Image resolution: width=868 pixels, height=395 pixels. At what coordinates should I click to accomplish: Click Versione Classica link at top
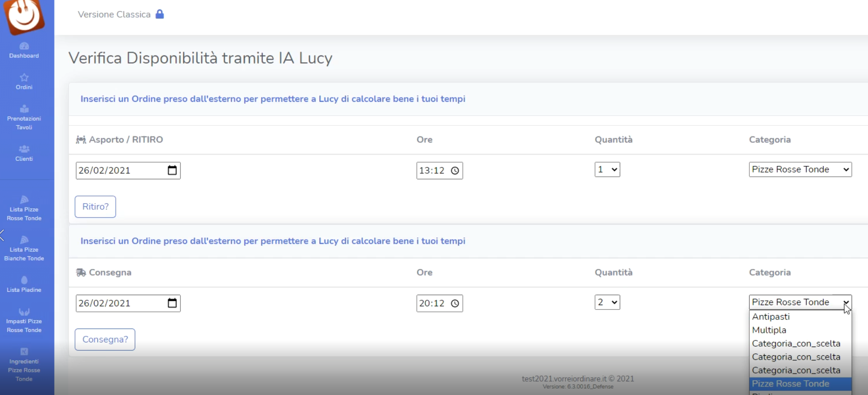114,14
